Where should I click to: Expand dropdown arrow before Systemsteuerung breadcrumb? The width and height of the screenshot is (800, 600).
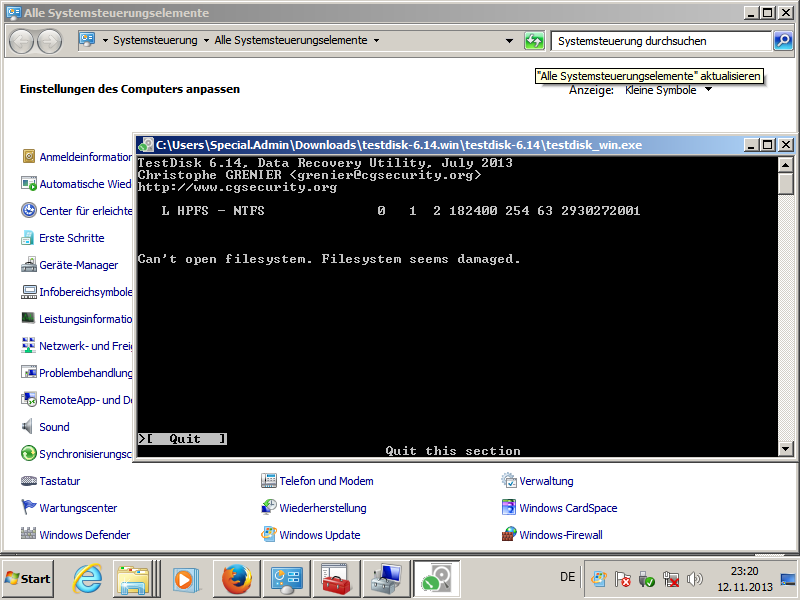(x=105, y=40)
